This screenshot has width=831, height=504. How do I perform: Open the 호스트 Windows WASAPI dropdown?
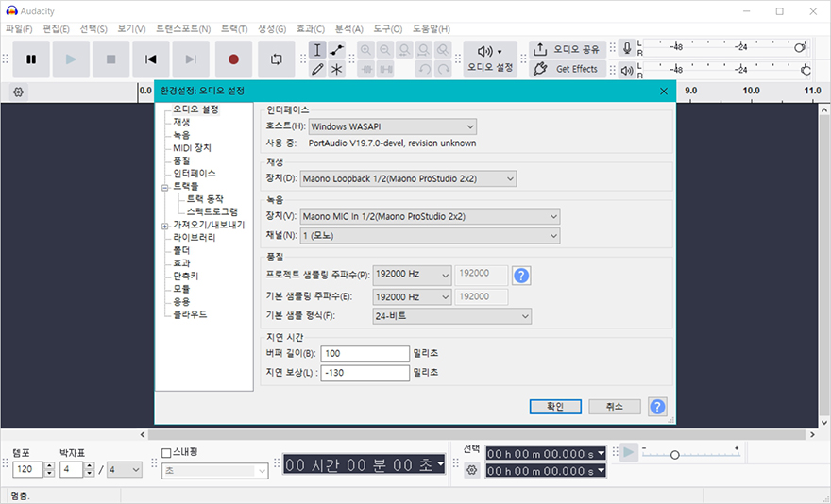point(392,126)
